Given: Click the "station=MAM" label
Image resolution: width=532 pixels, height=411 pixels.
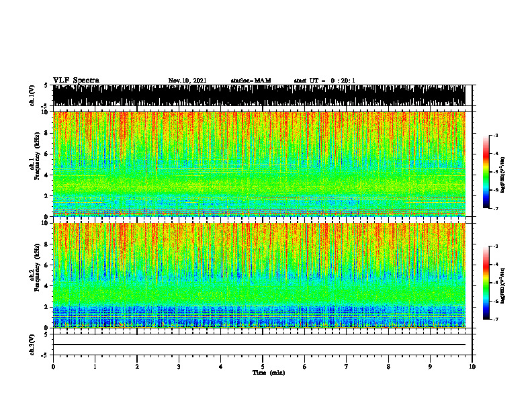Looking at the screenshot, I should point(251,81).
